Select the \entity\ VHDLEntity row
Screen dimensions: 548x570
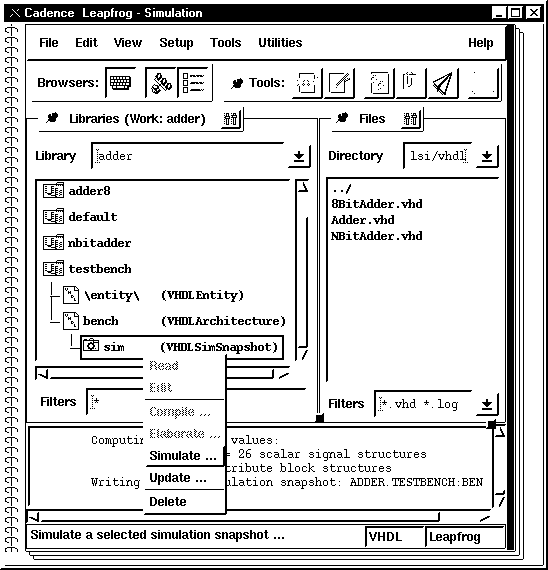tap(153, 294)
